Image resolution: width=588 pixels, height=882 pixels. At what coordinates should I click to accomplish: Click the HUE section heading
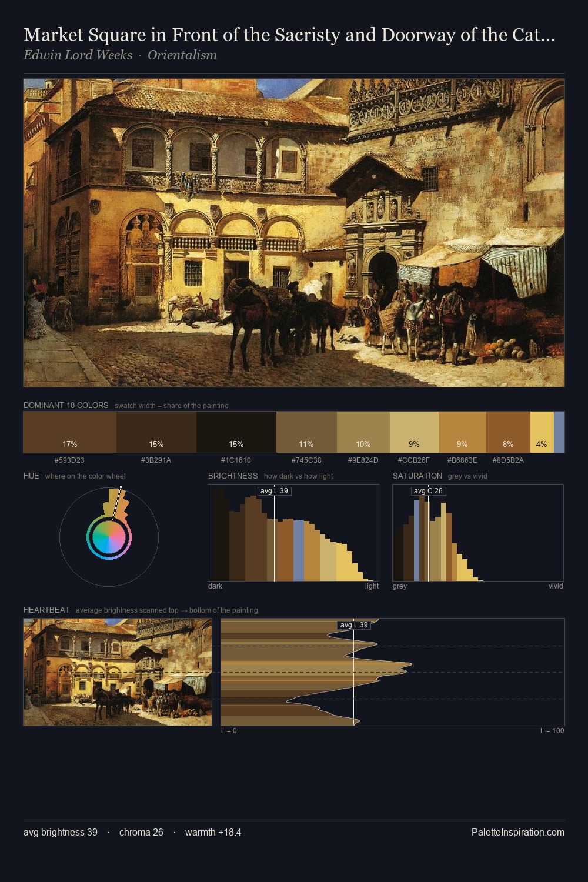(31, 476)
